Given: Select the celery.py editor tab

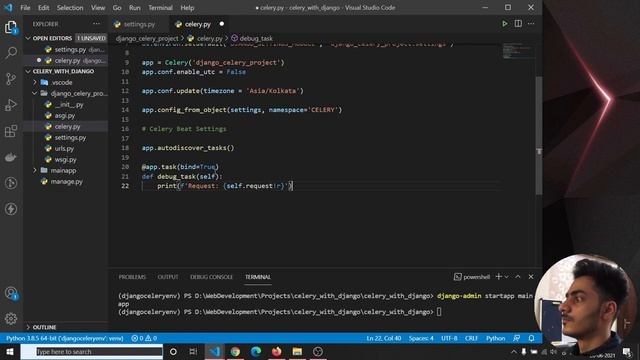Looking at the screenshot, I should coord(200,24).
